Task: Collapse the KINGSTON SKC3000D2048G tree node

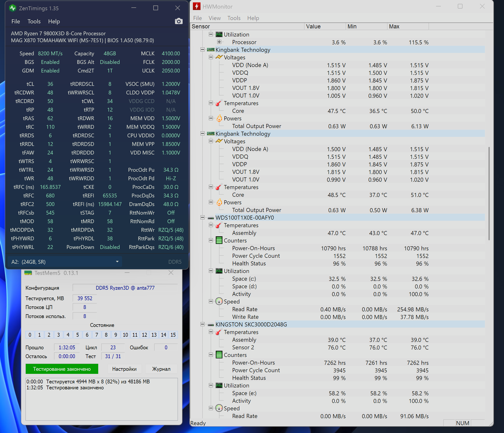Action: click(202, 324)
